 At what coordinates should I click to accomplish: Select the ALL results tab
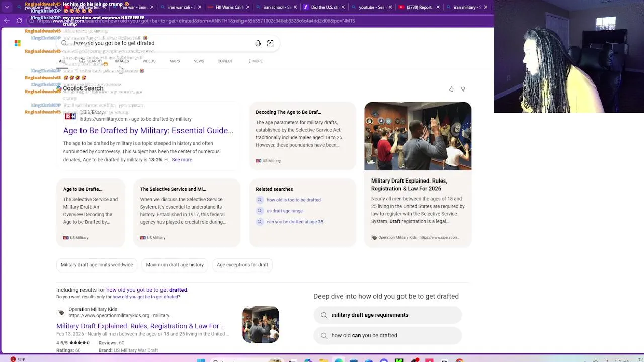62,61
